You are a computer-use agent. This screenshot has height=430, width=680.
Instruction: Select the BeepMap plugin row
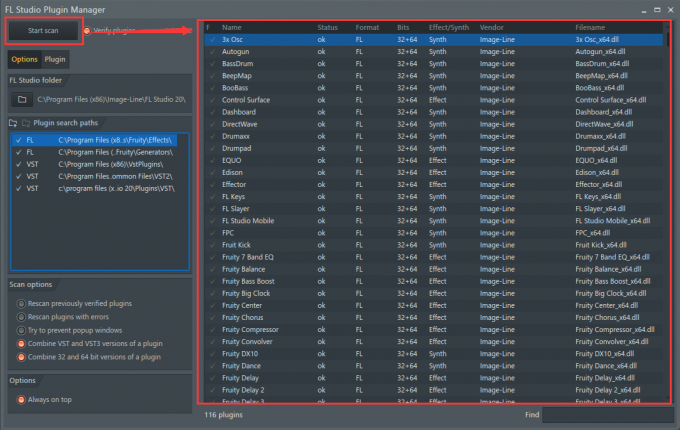point(434,76)
